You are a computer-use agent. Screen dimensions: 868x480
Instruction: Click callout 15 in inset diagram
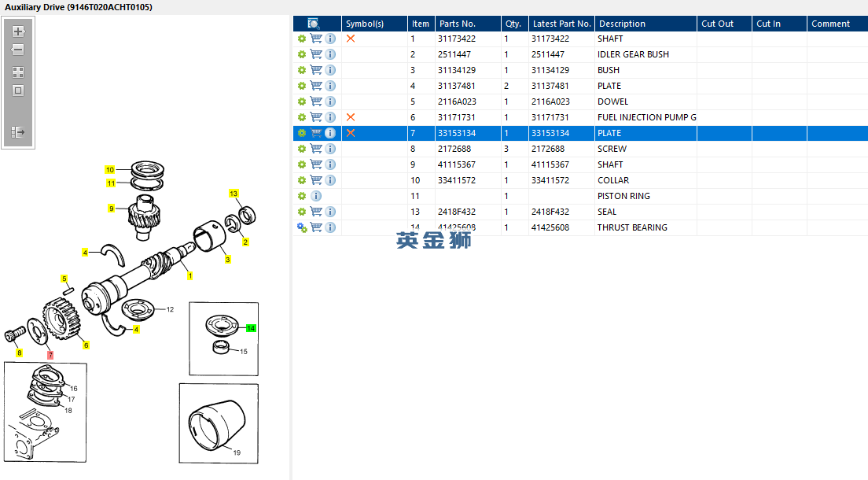click(x=244, y=352)
